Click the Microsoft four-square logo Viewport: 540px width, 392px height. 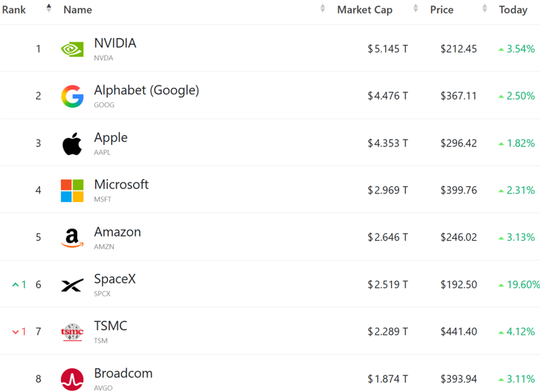(x=72, y=191)
